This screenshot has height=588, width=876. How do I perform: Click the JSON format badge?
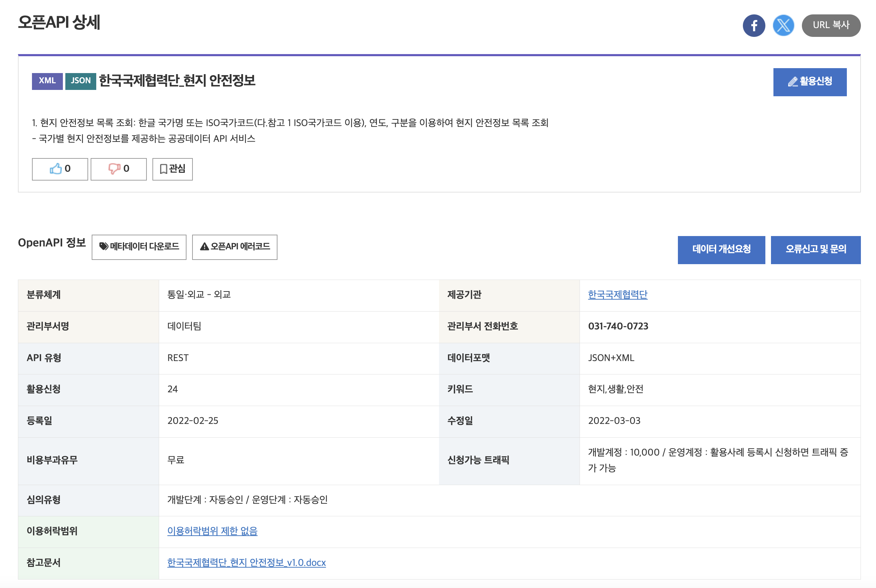coord(81,81)
